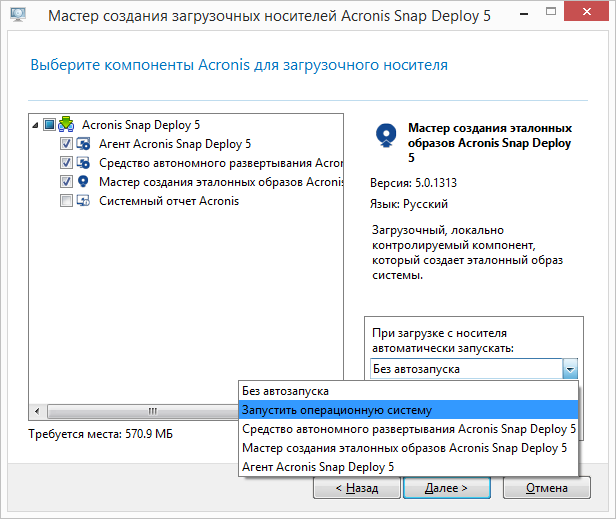Click the Версия: 5.0.1313 text
Screen dimensions: 616x519
pyautogui.click(x=413, y=183)
